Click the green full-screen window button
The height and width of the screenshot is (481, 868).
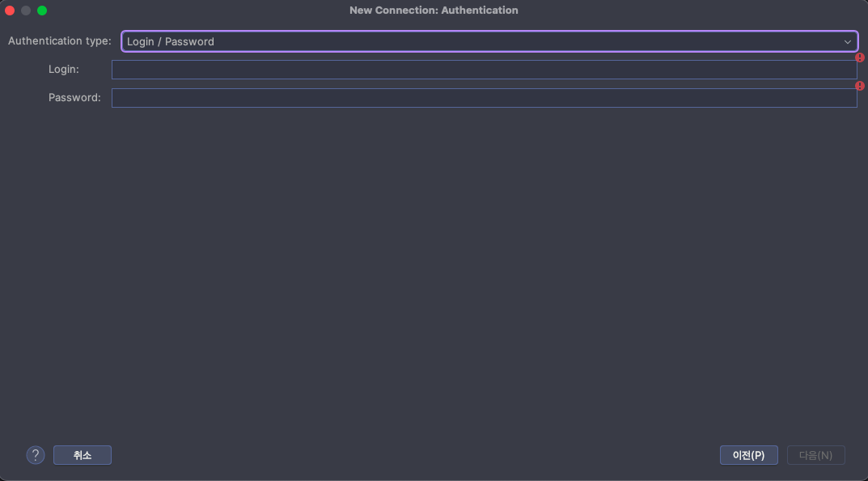(x=42, y=11)
